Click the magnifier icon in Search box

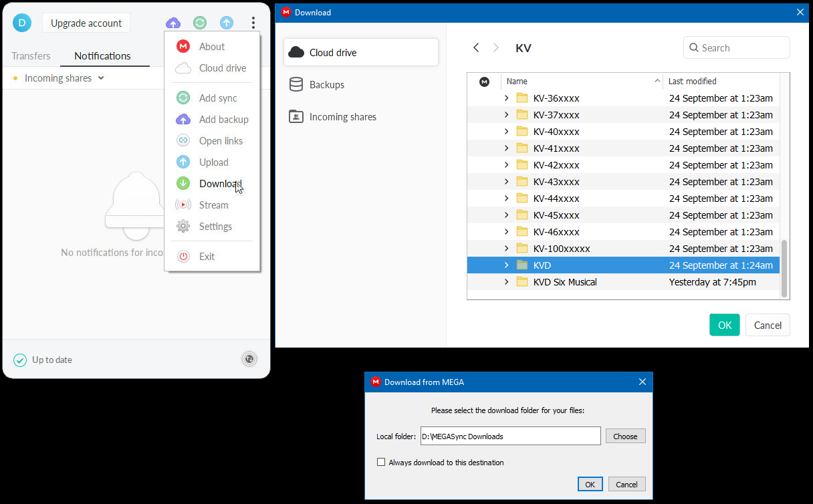click(x=693, y=48)
